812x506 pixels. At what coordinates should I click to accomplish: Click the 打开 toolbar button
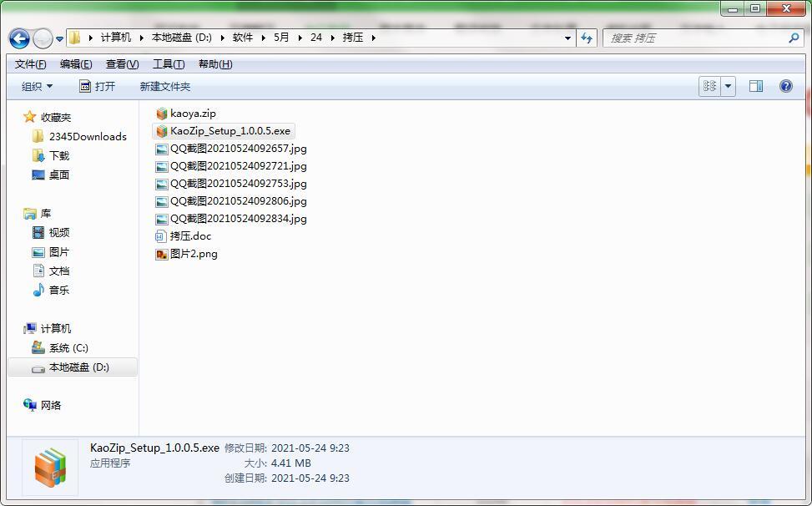tap(98, 87)
